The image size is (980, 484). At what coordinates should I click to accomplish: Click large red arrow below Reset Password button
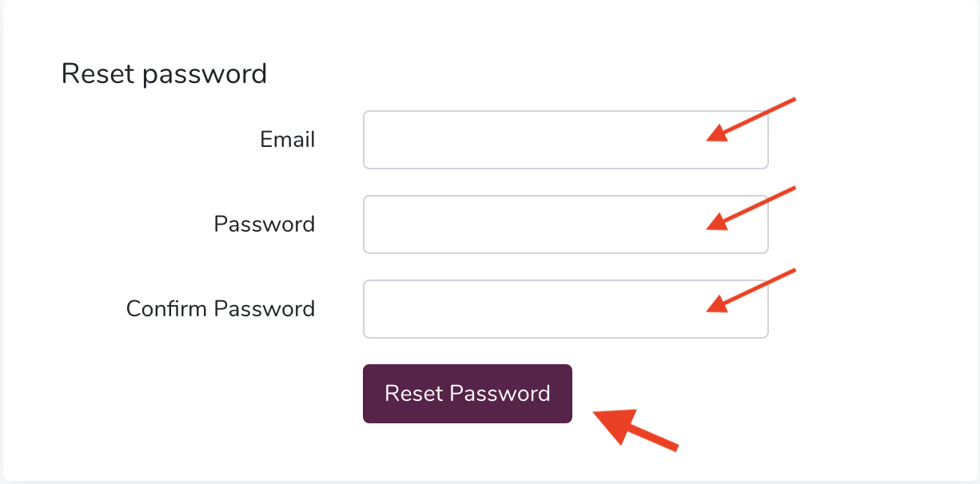point(636,429)
